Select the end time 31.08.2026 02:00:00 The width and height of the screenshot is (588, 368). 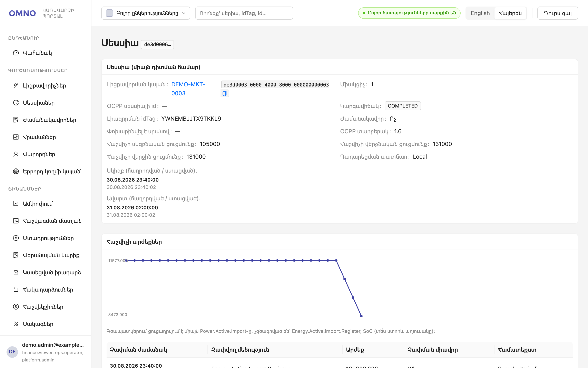(133, 208)
